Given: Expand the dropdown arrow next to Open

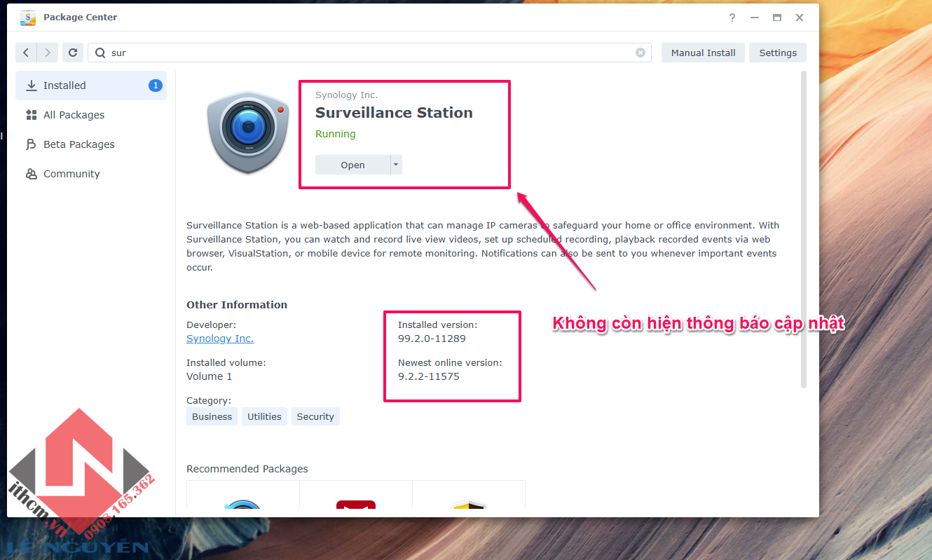Looking at the screenshot, I should tap(396, 165).
